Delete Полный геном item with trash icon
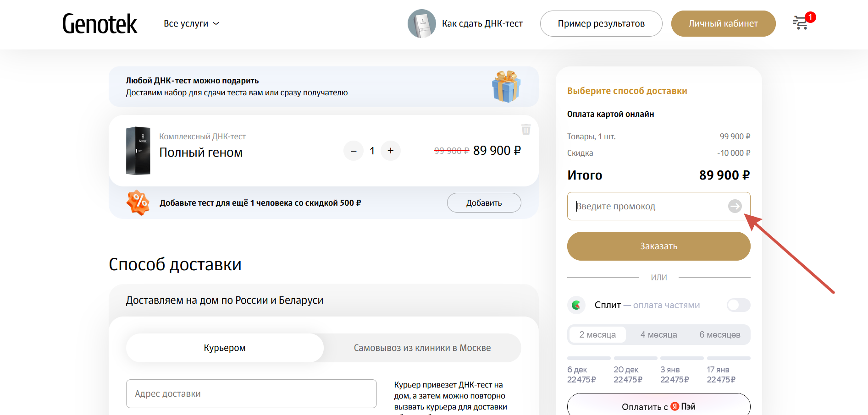This screenshot has height=415, width=868. [526, 130]
